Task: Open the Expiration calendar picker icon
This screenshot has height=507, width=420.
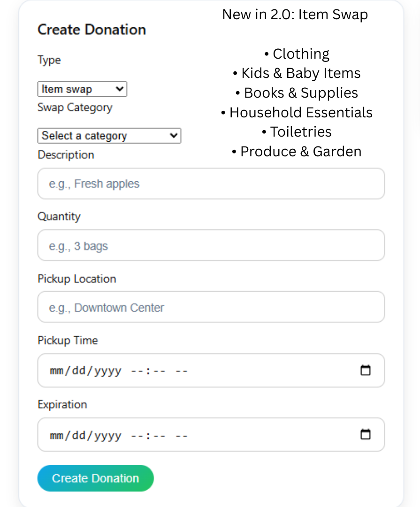Action: coord(366,435)
